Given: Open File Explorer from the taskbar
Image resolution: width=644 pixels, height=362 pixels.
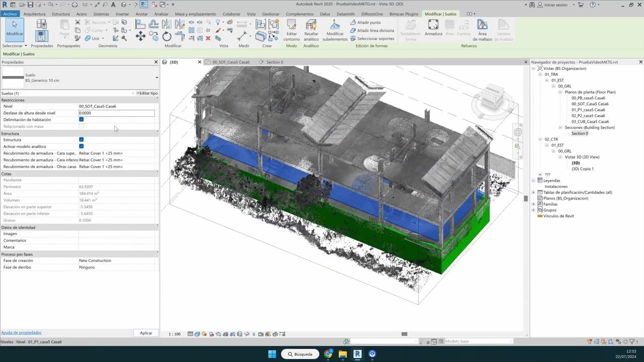Looking at the screenshot, I should click(343, 354).
